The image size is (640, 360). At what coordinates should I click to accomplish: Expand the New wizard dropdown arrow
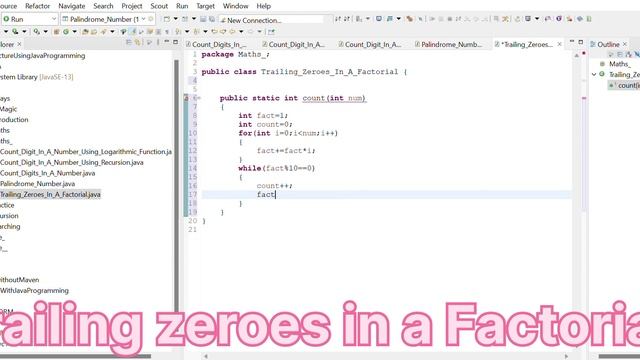(x=176, y=19)
